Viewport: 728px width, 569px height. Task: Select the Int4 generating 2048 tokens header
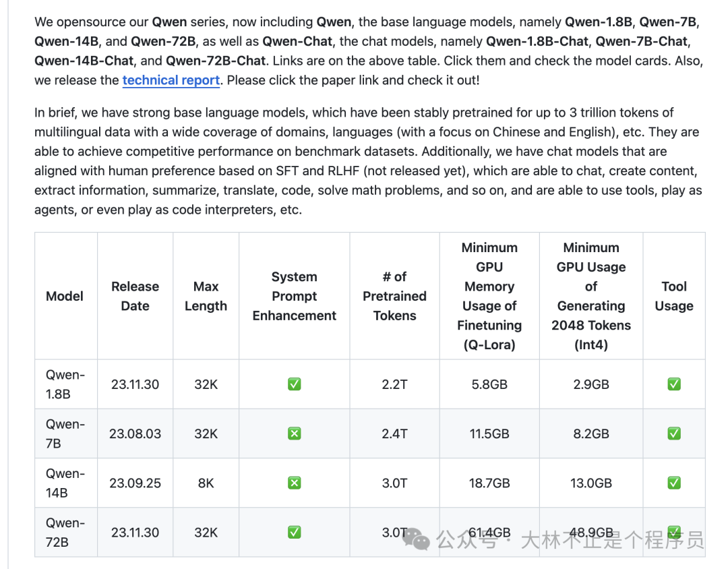click(591, 297)
